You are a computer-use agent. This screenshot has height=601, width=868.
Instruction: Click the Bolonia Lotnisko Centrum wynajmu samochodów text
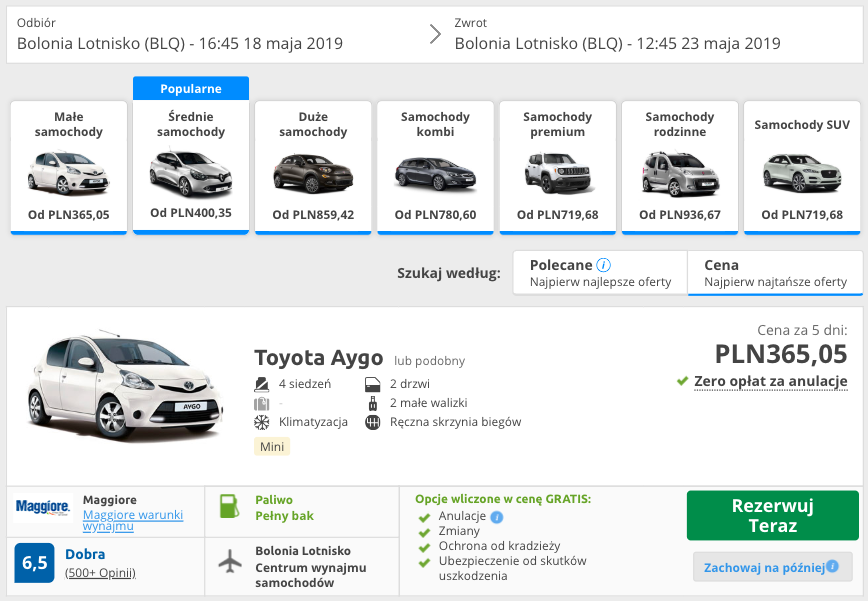click(x=311, y=567)
